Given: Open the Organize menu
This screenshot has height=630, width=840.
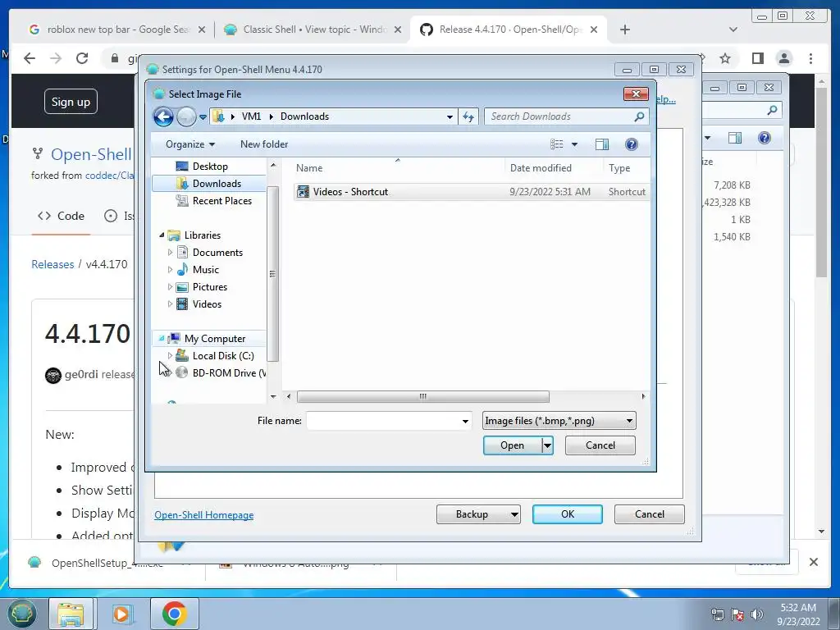Looking at the screenshot, I should pyautogui.click(x=190, y=144).
